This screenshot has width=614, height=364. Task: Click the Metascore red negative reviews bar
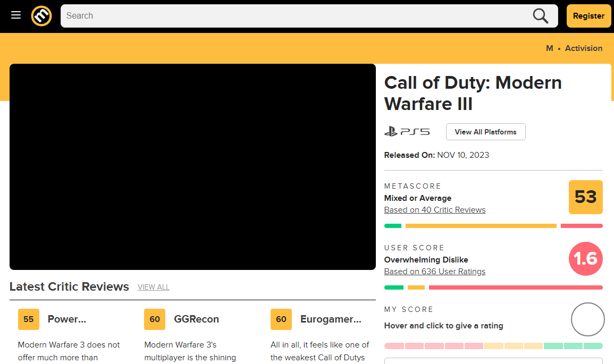coord(582,226)
